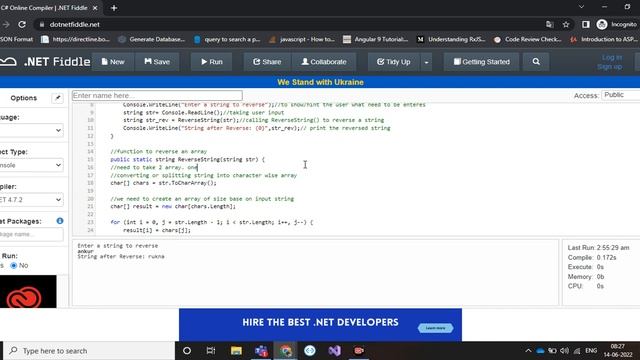
Task: Click the taskbar clock and date
Action: pos(618,351)
